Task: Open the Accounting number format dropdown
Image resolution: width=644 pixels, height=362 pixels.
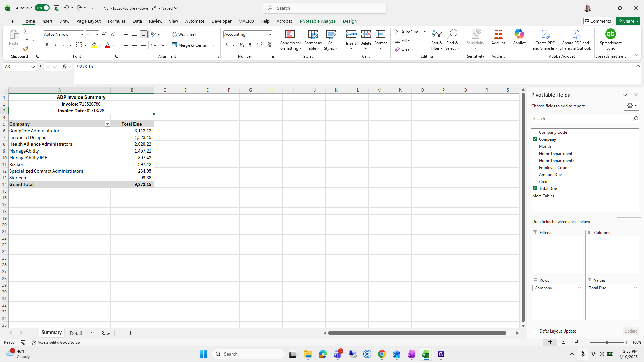Action: (x=270, y=34)
